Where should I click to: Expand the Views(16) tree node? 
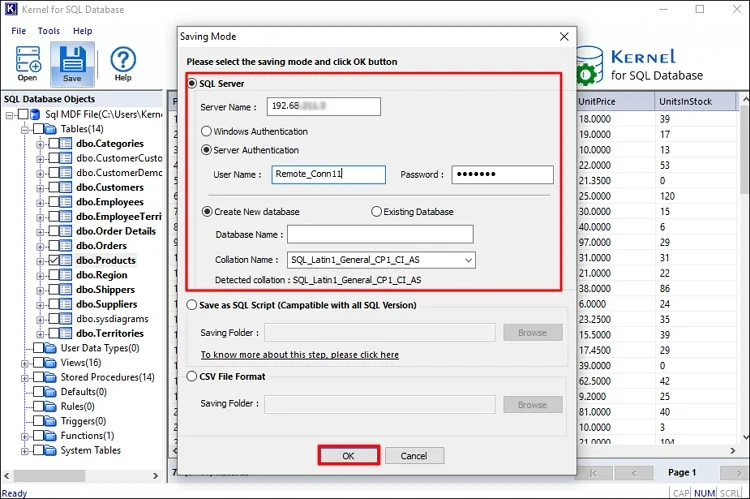coord(25,363)
